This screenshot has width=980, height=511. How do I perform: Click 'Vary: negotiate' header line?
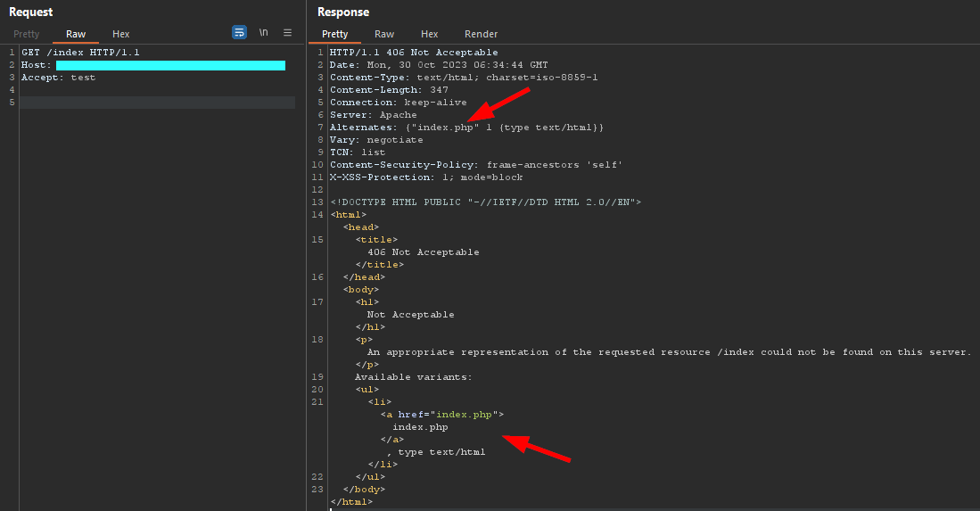[x=376, y=140]
